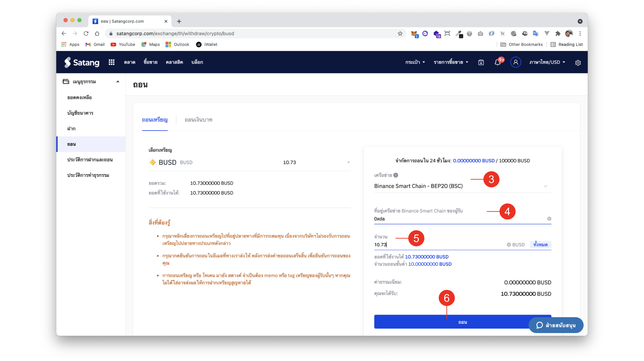
Task: Select ฝาก in the sidebar
Action: click(x=71, y=129)
